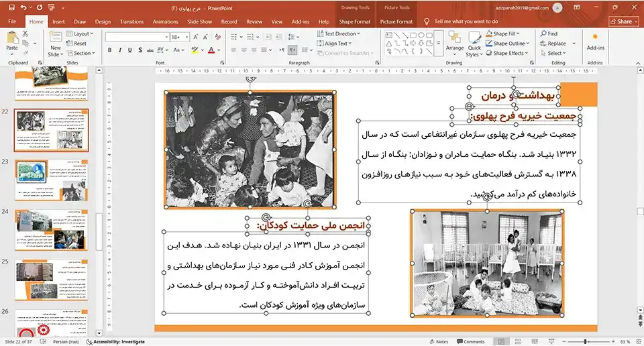
Task: Clear all formatting from selected text
Action: pyautogui.click(x=217, y=37)
